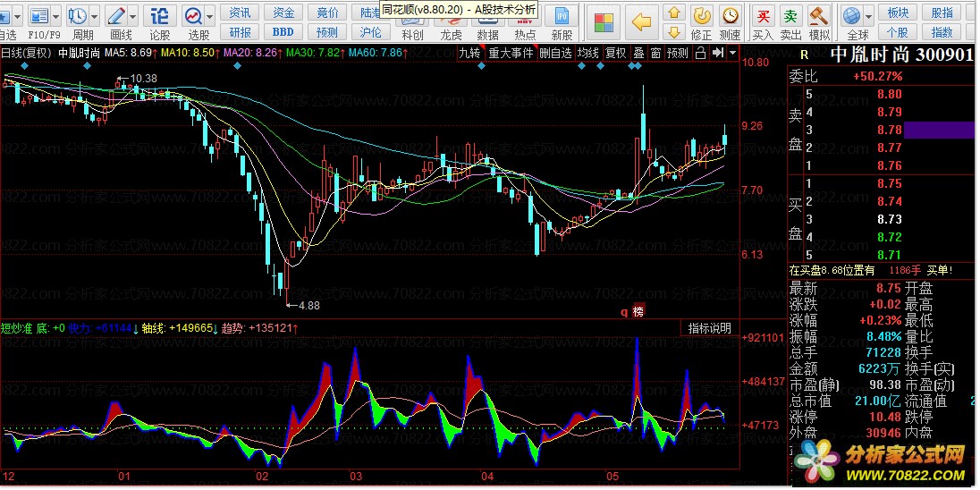Expand the 选股 screener dropdown arrow

point(210,16)
